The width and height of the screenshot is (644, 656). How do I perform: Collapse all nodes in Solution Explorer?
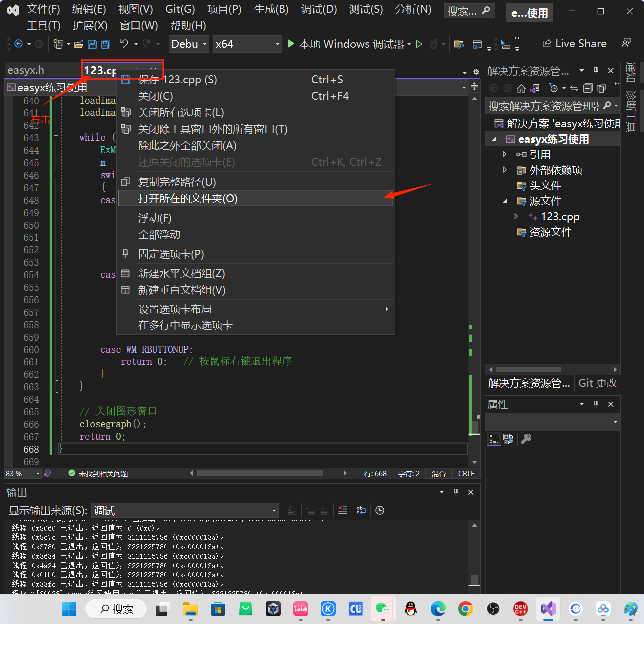click(588, 88)
